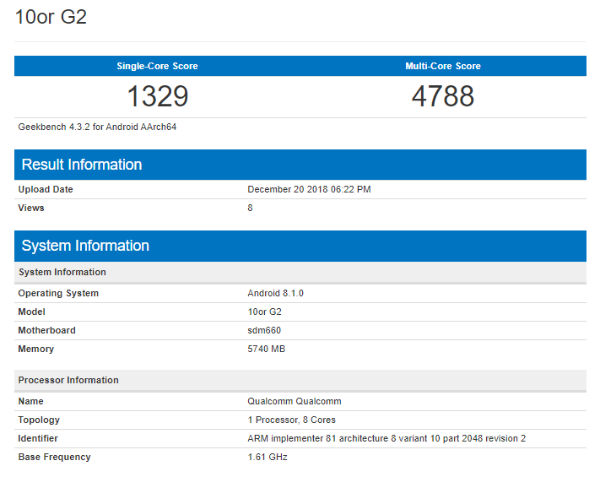Image resolution: width=600 pixels, height=477 pixels.
Task: Select the '5740 MB' memory value
Action: point(266,349)
